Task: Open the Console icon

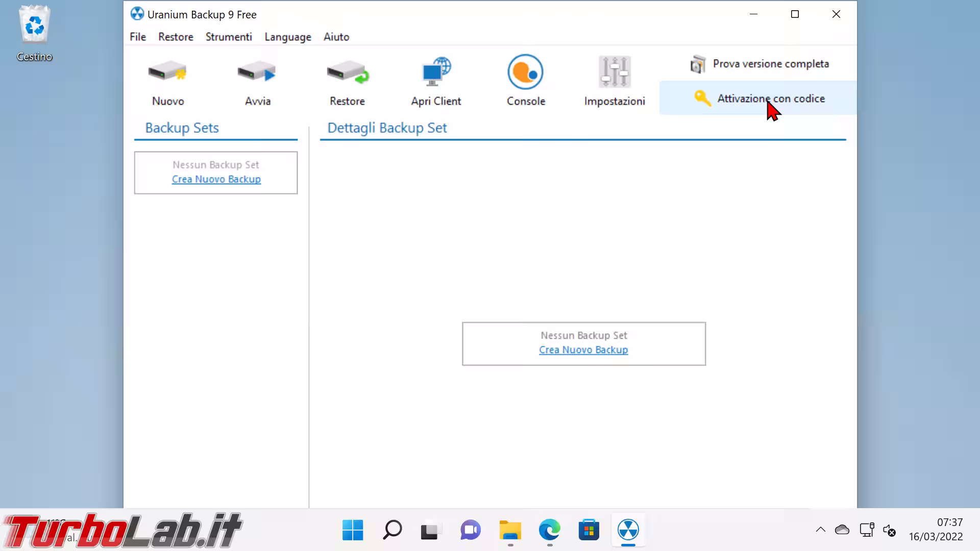Action: pyautogui.click(x=526, y=72)
